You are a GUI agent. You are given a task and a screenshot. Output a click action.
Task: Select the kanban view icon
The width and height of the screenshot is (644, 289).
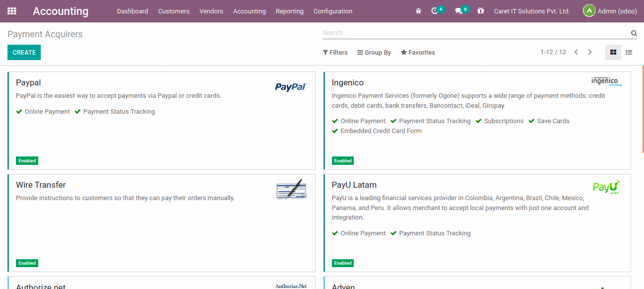point(613,52)
